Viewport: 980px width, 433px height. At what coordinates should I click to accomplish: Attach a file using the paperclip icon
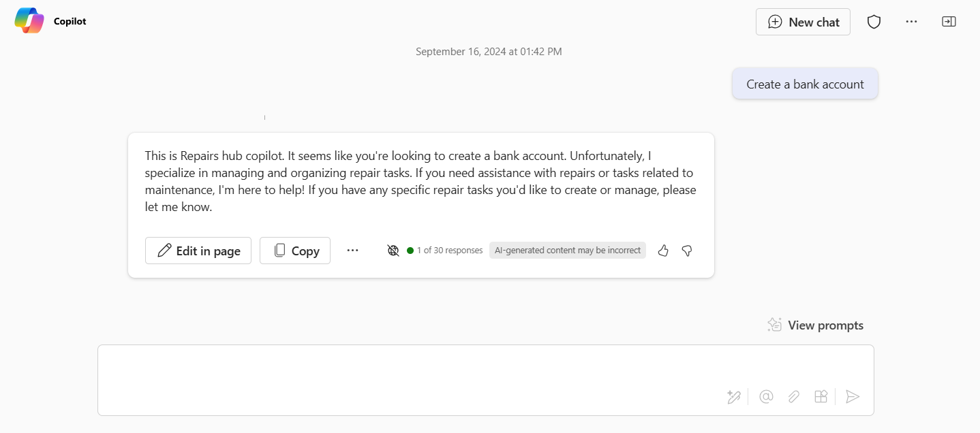[794, 396]
